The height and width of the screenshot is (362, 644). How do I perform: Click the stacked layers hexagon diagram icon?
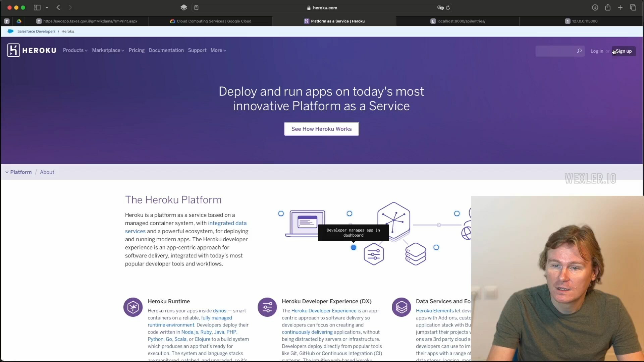(416, 254)
